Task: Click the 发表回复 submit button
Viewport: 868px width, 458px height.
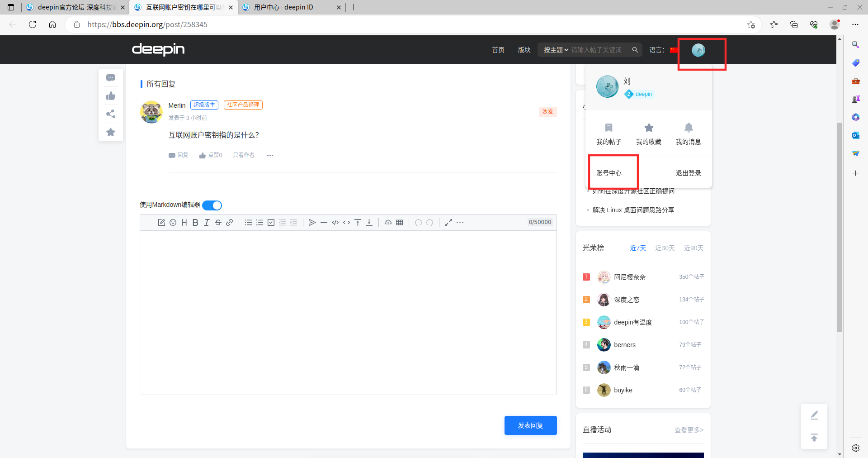Action: pyautogui.click(x=530, y=425)
